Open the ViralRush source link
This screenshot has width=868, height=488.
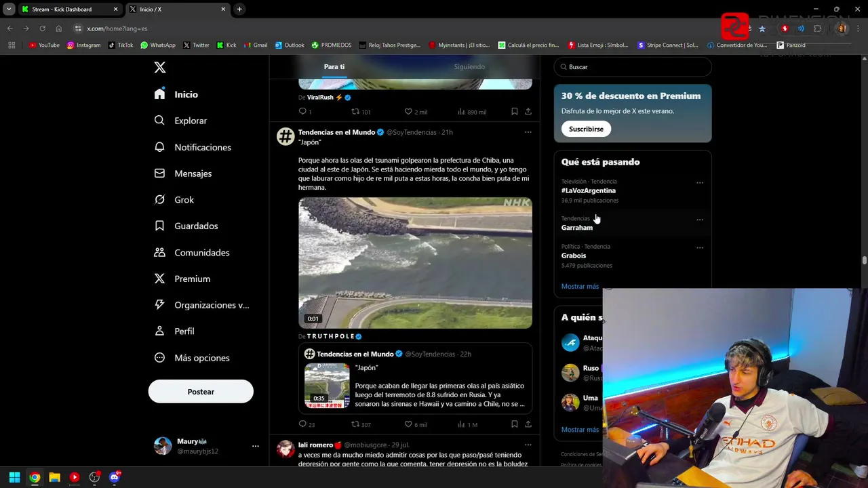(x=329, y=98)
